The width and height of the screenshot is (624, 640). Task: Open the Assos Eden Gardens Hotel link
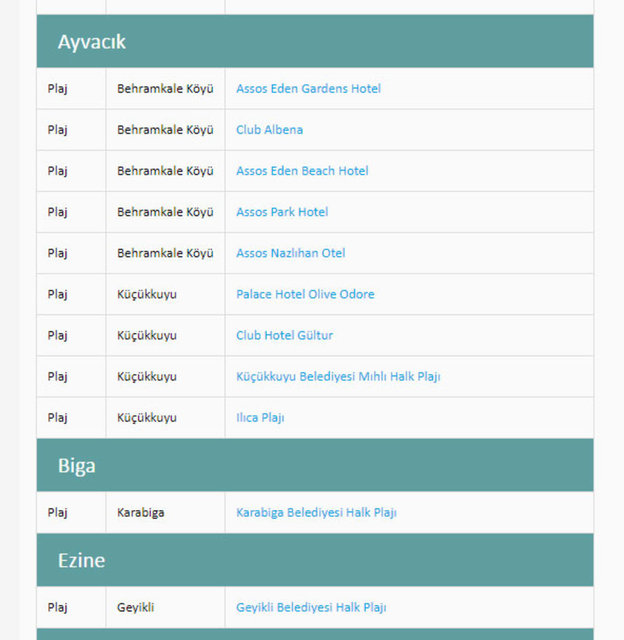(x=308, y=89)
